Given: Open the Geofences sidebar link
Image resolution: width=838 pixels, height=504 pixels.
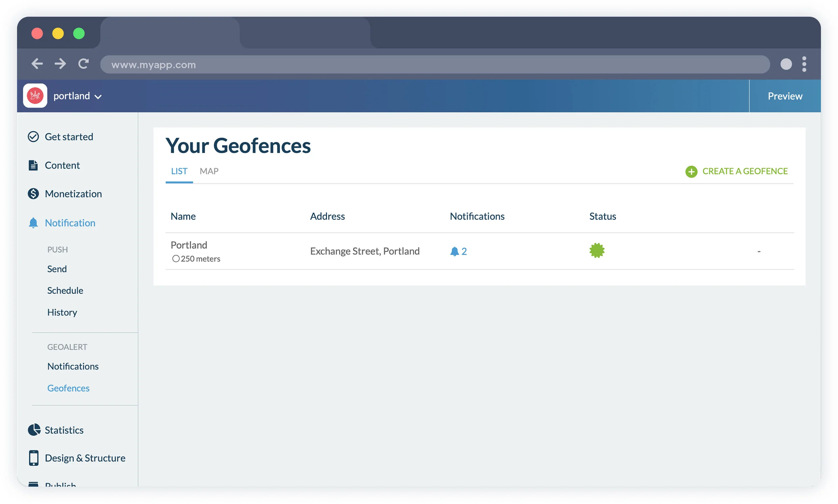Looking at the screenshot, I should click(x=68, y=388).
